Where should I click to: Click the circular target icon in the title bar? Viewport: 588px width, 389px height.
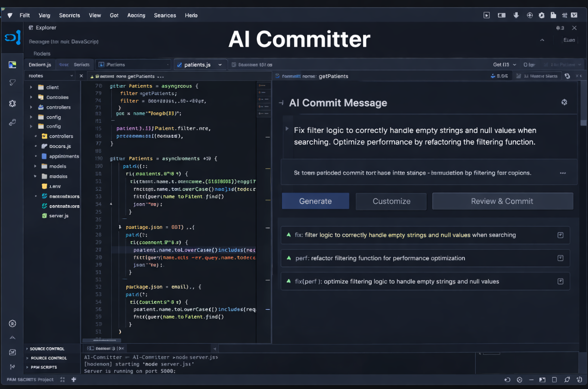[x=530, y=15]
